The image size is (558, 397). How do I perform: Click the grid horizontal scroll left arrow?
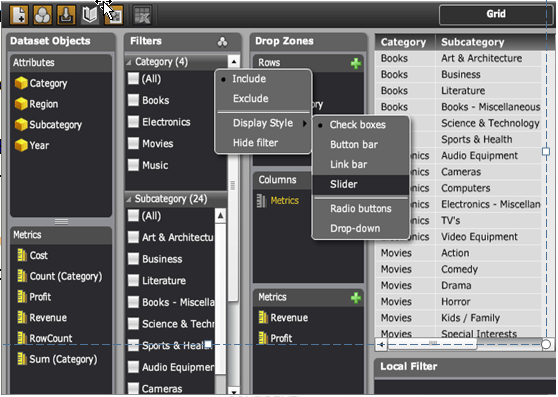pos(381,344)
